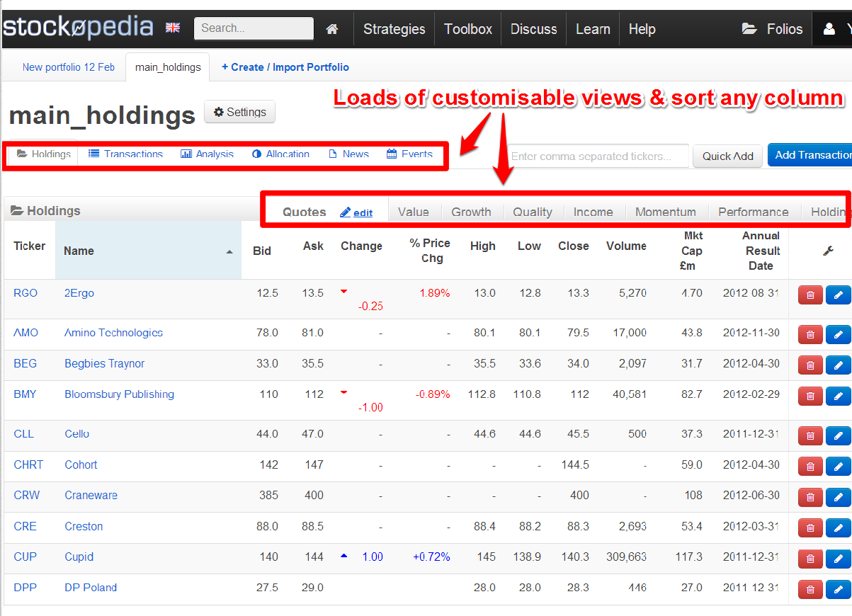Click the comma separated tickers field
The height and width of the screenshot is (616, 852).
597,156
